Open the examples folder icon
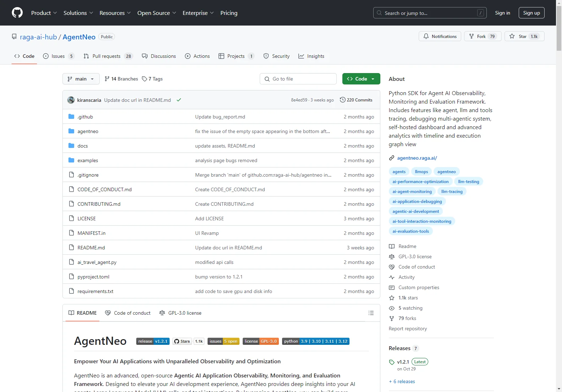Screen dimensions: 562x392 (71, 160)
